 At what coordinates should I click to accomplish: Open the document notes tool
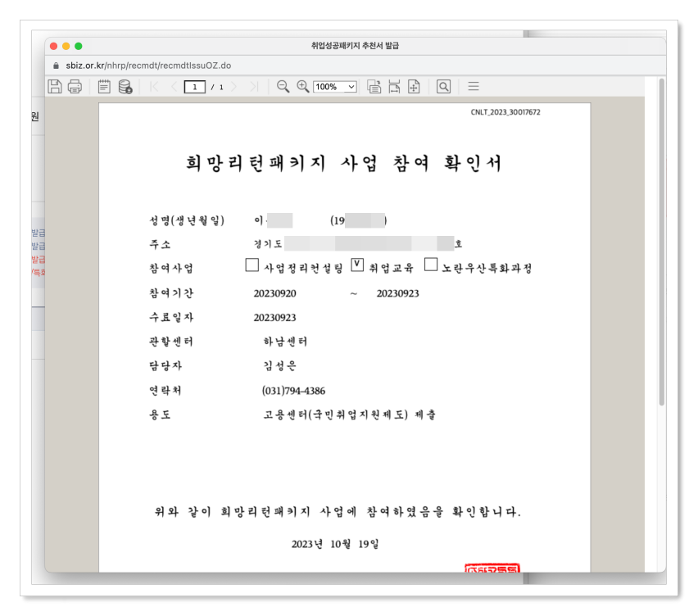(102, 86)
